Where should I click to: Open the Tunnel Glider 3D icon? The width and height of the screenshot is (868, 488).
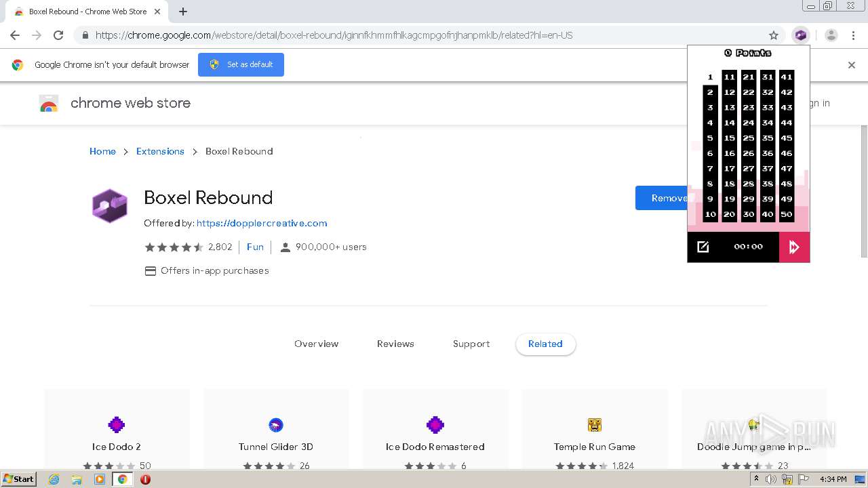tap(276, 425)
